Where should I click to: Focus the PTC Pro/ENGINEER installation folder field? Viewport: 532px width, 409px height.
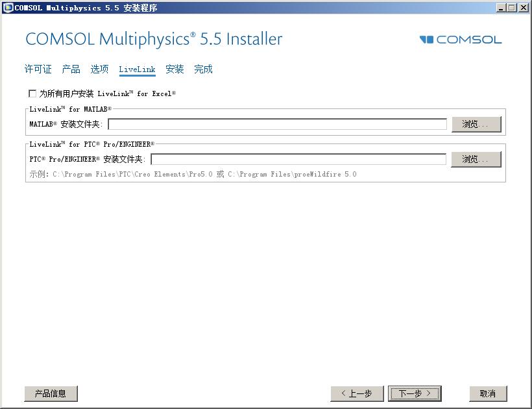click(x=298, y=159)
